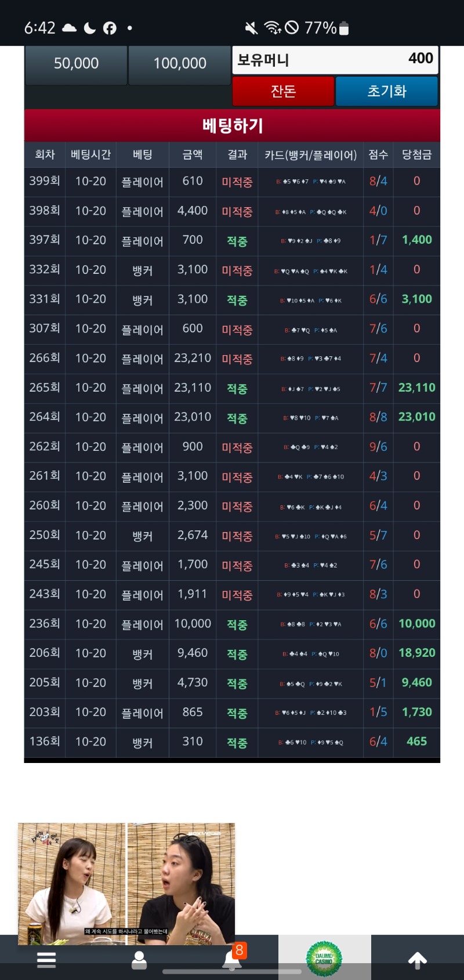Select the 100,000 bet amount button

[x=180, y=63]
